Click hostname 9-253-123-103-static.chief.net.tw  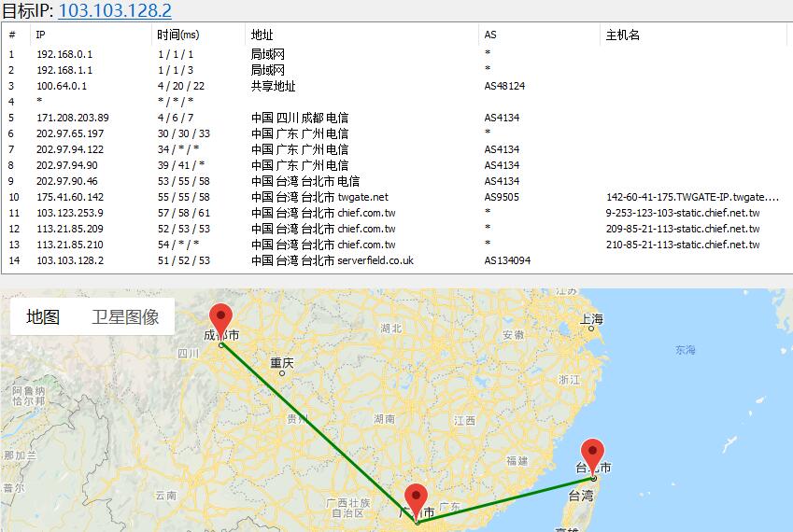tap(683, 213)
